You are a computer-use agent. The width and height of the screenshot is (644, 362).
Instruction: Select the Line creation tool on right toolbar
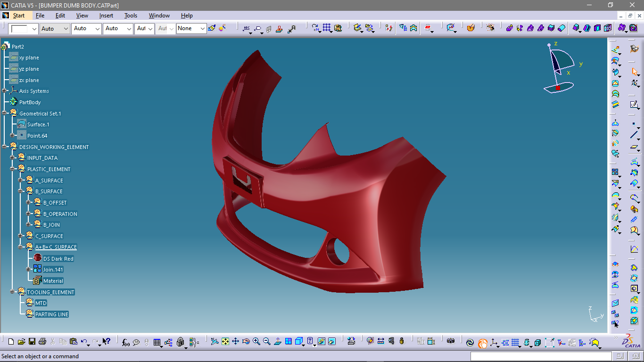634,135
